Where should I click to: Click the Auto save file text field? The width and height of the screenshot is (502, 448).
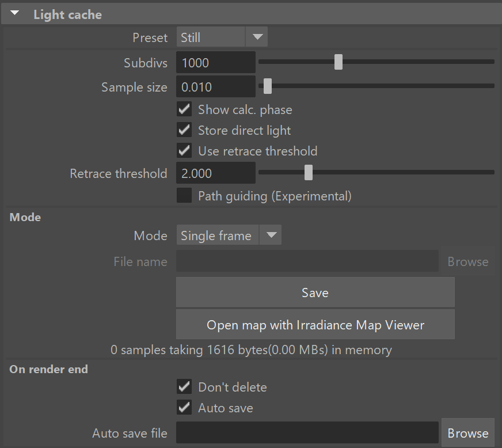pyautogui.click(x=307, y=432)
